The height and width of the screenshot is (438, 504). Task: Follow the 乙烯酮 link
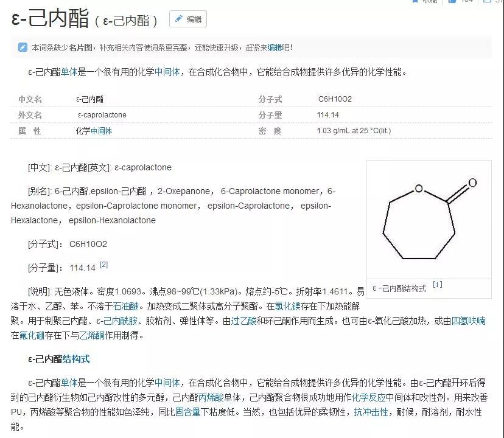pyautogui.click(x=92, y=335)
